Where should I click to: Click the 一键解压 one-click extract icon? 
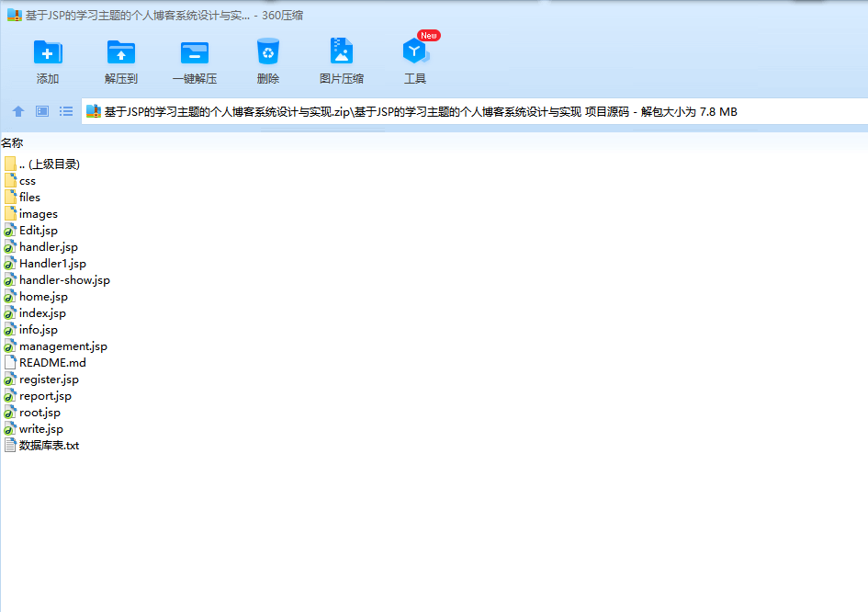(x=195, y=53)
